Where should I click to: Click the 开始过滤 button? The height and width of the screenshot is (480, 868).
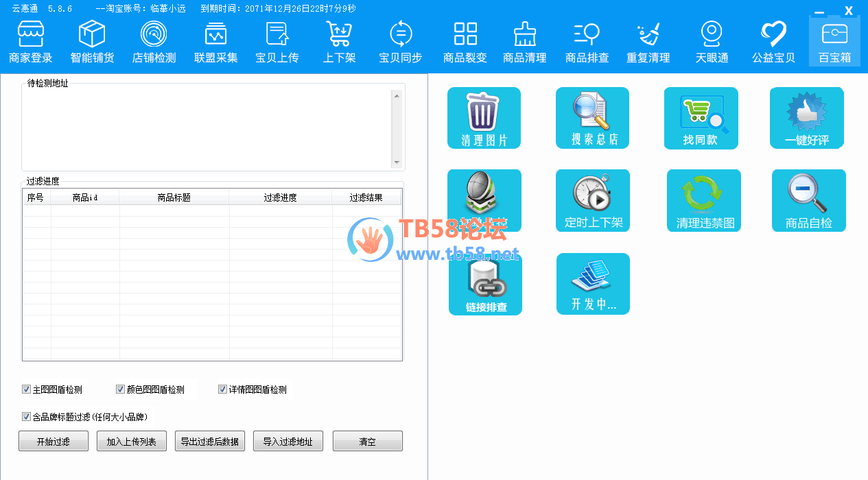pos(54,441)
